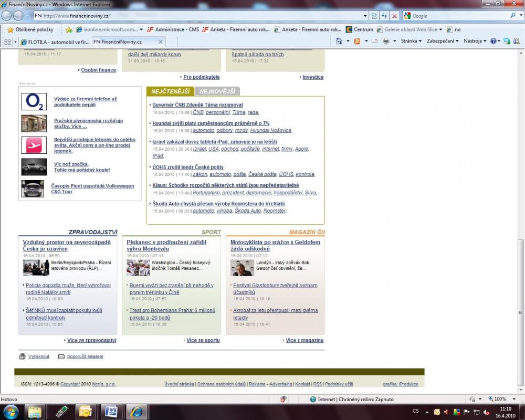This screenshot has width=525, height=420.
Task: Select the NEJČTENĚJŠÍ tab
Action: click(x=170, y=91)
